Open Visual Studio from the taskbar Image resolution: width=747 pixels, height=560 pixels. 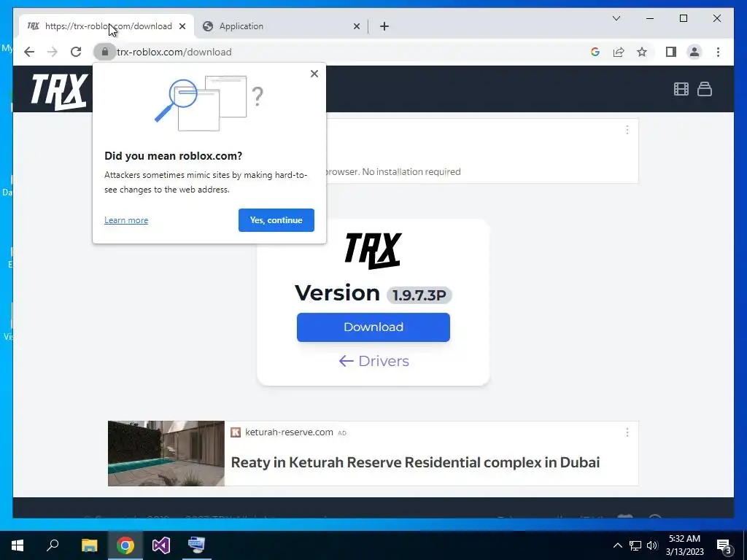(x=161, y=545)
